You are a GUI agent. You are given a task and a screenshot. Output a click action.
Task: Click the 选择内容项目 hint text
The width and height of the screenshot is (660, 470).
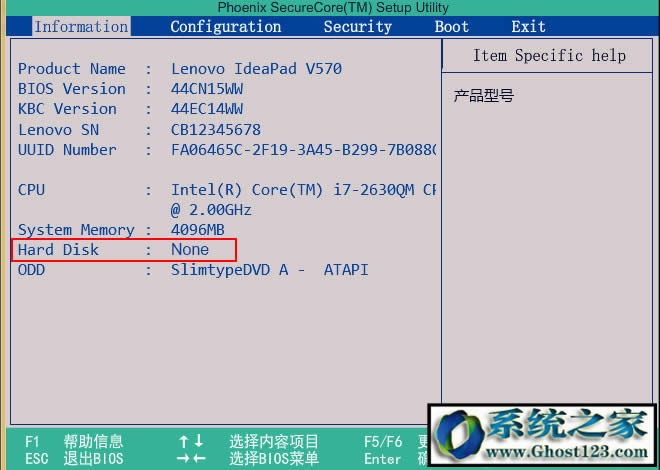point(274,441)
